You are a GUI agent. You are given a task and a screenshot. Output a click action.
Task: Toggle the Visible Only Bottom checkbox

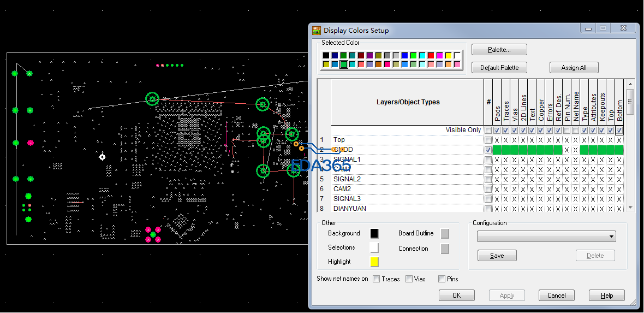click(x=619, y=130)
